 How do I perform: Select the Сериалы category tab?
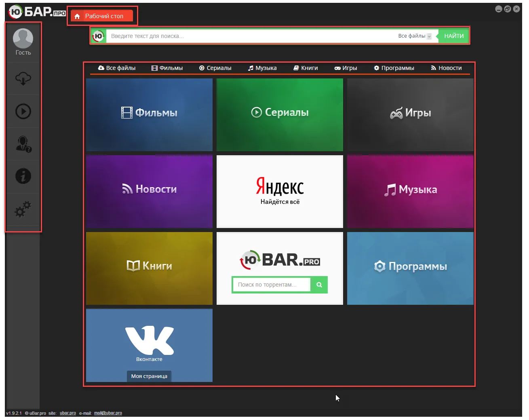215,68
